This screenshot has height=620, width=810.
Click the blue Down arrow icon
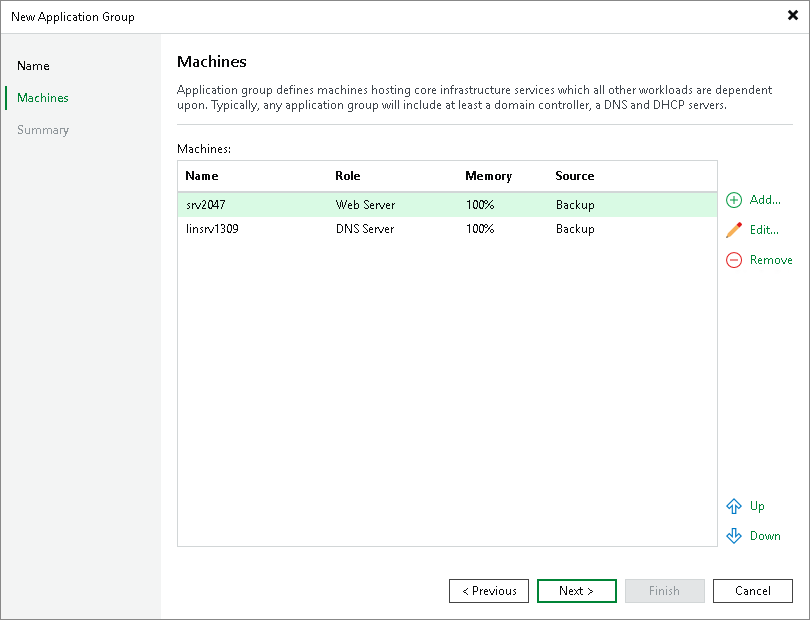pos(734,536)
